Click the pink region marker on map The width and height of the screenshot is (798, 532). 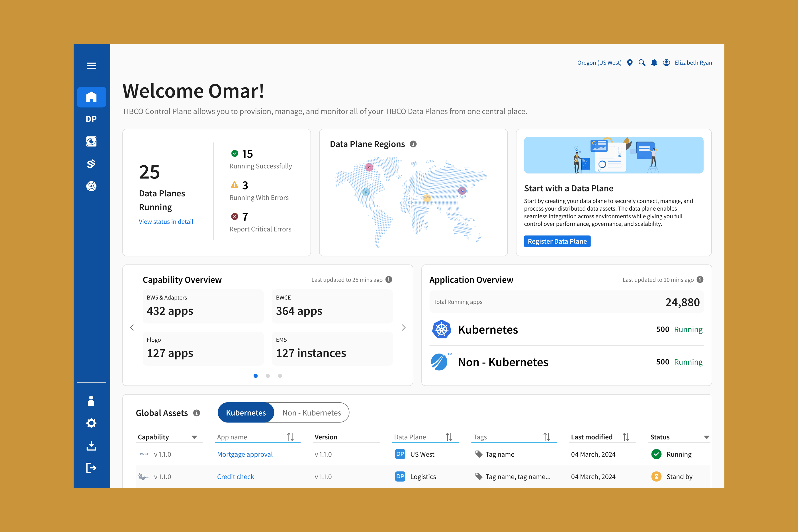369,167
